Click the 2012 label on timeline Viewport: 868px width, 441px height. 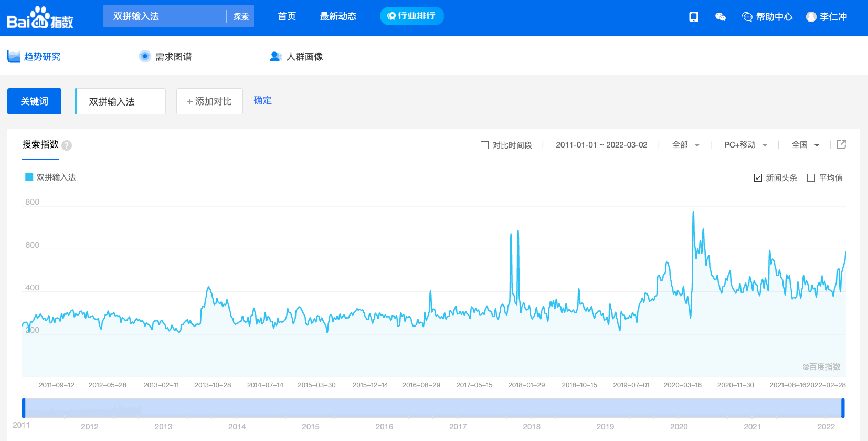[89, 427]
